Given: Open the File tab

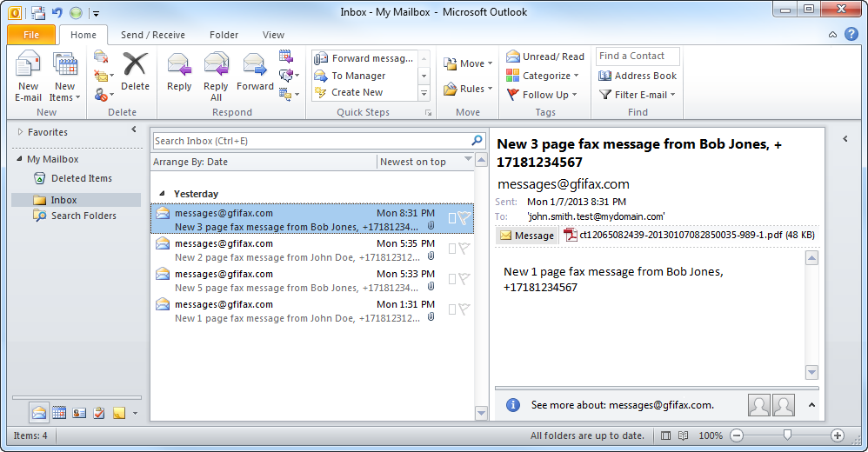Looking at the screenshot, I should click(x=31, y=35).
